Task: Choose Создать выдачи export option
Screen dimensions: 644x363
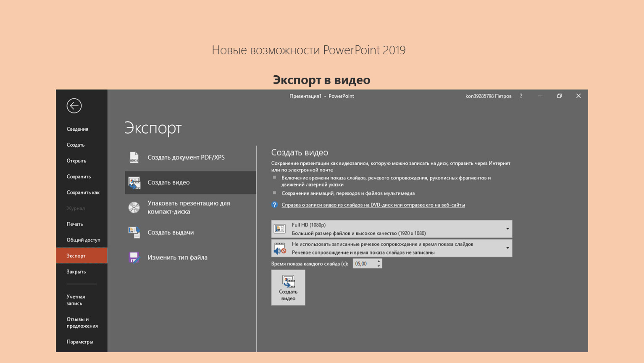Action: point(190,232)
